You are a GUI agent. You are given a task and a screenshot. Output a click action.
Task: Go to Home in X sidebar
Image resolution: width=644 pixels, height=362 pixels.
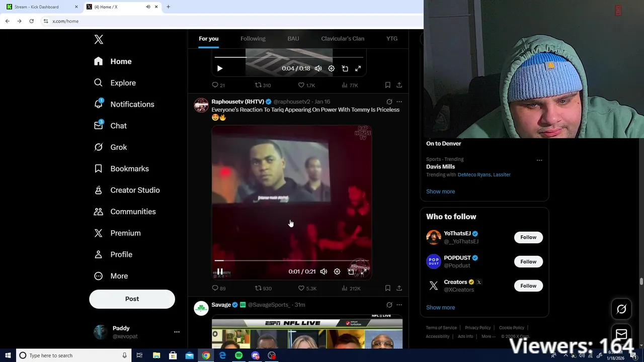(x=113, y=61)
